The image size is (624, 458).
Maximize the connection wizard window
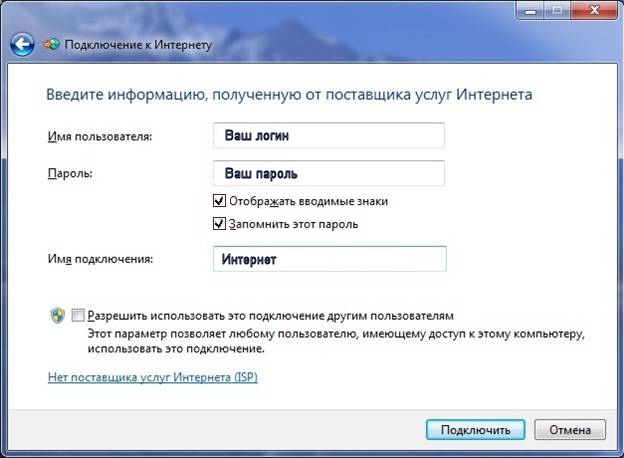coord(558,9)
